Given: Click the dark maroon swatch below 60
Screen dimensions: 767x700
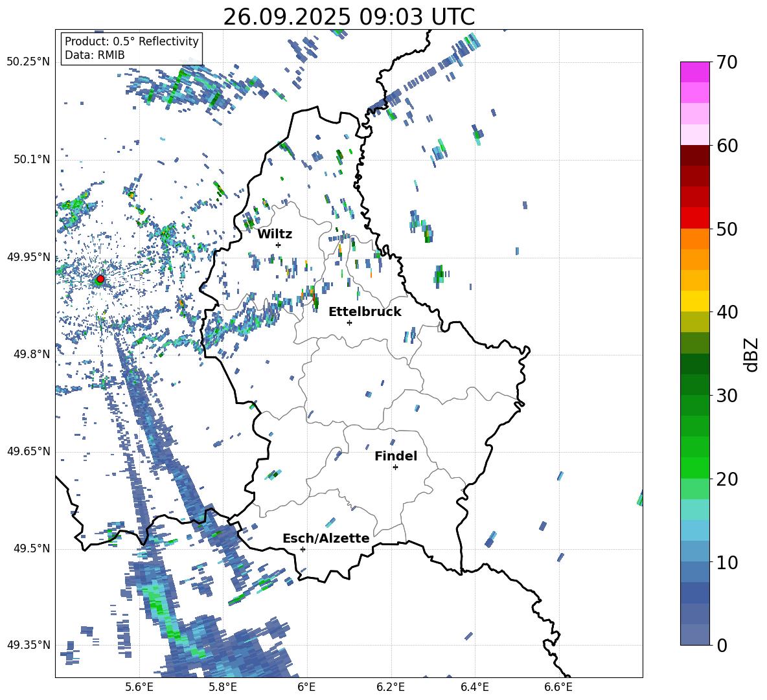Looking at the screenshot, I should [x=694, y=155].
